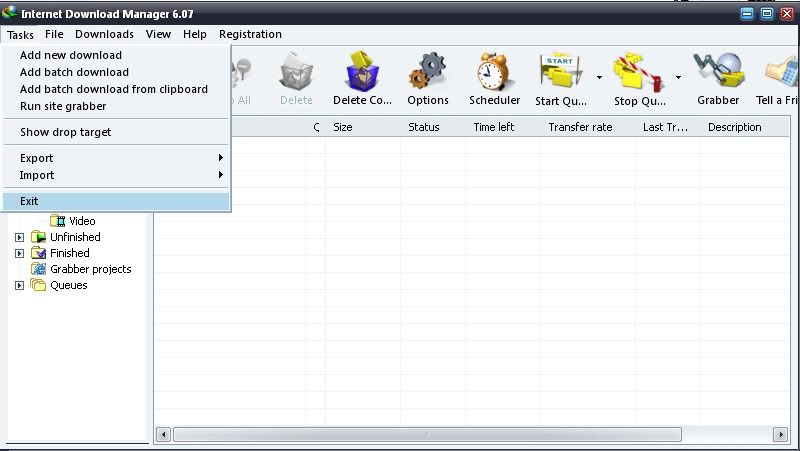Click the Start Queue toolbar icon
800x451 pixels.
pyautogui.click(x=561, y=71)
